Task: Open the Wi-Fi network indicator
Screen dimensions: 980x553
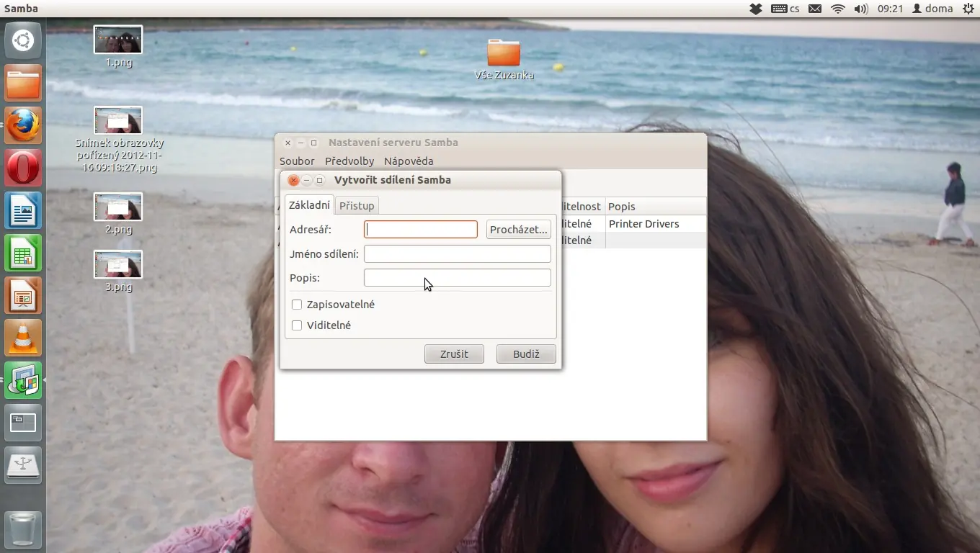Action: (x=837, y=9)
